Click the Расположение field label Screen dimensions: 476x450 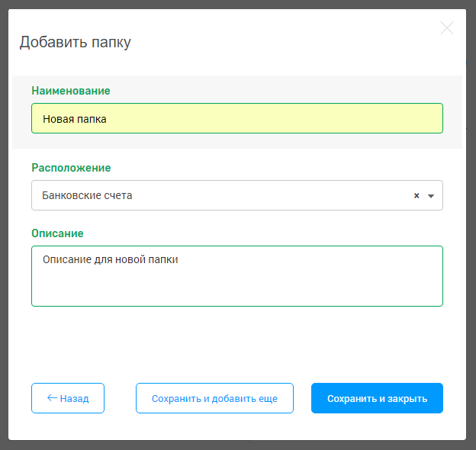point(71,168)
